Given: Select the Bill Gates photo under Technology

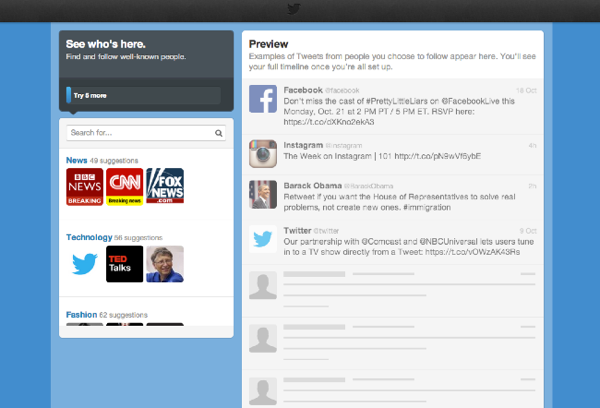Looking at the screenshot, I should pyautogui.click(x=165, y=264).
